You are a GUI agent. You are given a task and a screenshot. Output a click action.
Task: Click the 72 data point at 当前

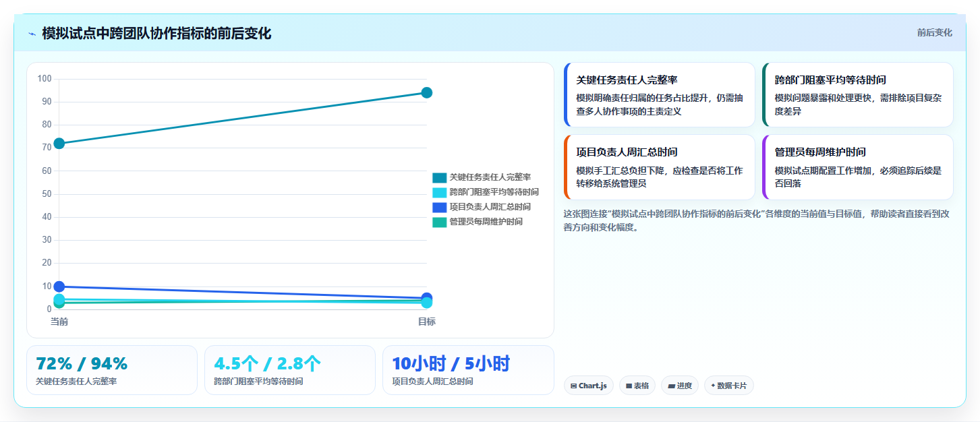59,144
